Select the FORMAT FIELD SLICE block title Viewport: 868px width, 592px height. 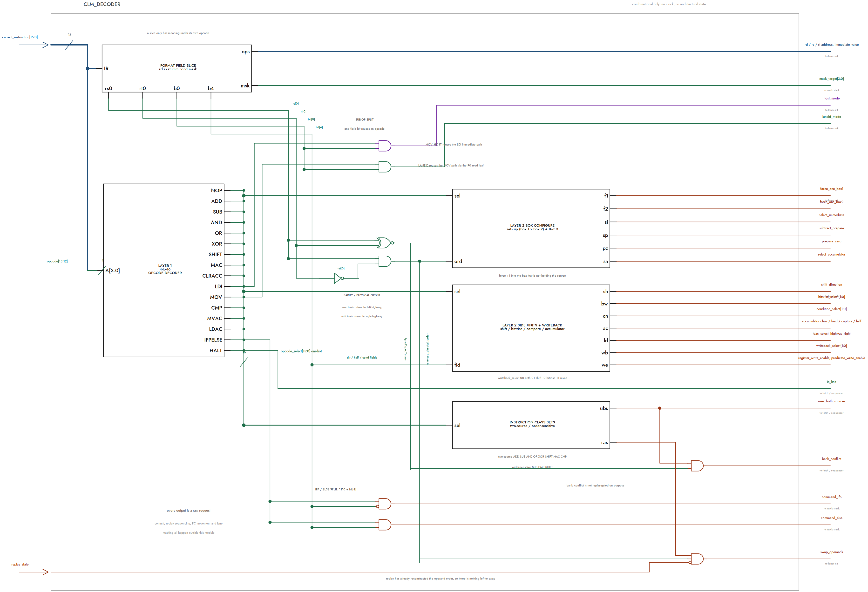(x=178, y=65)
